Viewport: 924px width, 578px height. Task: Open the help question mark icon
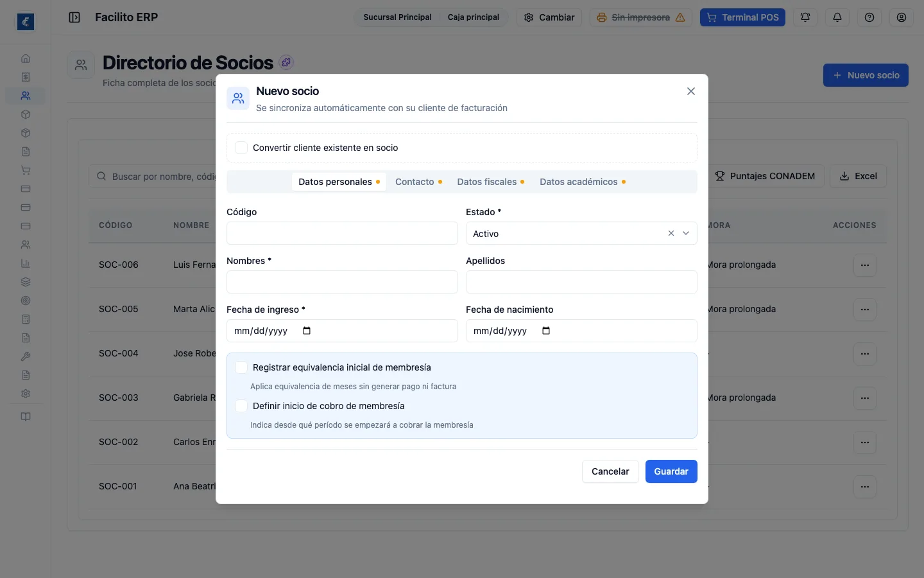pyautogui.click(x=869, y=17)
